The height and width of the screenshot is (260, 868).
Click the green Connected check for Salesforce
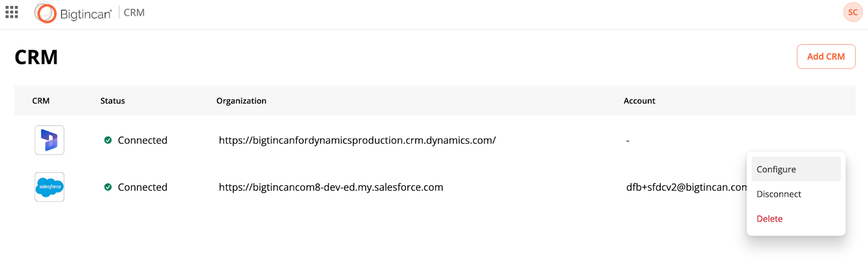[x=108, y=187]
